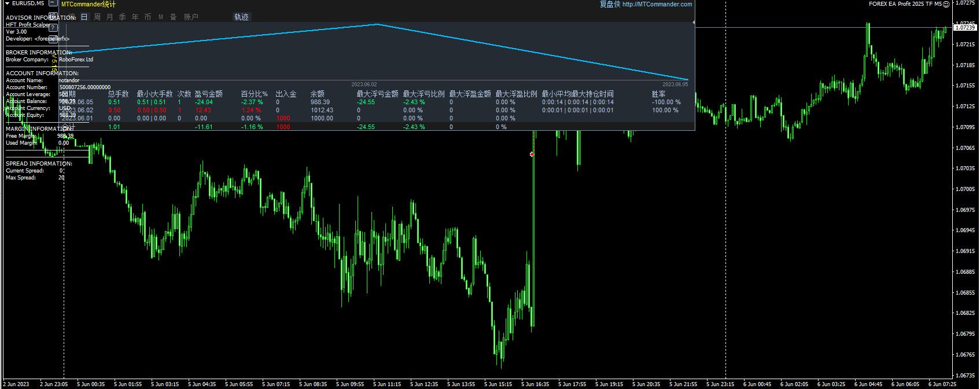Open the http://MTCommander.com link
This screenshot has width=980, height=389.
[657, 4]
